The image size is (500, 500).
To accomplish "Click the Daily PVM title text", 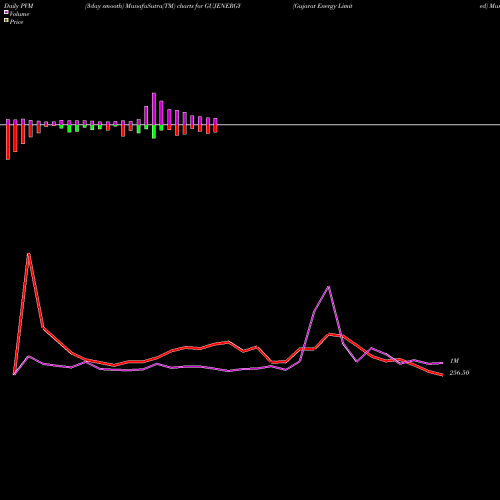I will pos(19,6).
